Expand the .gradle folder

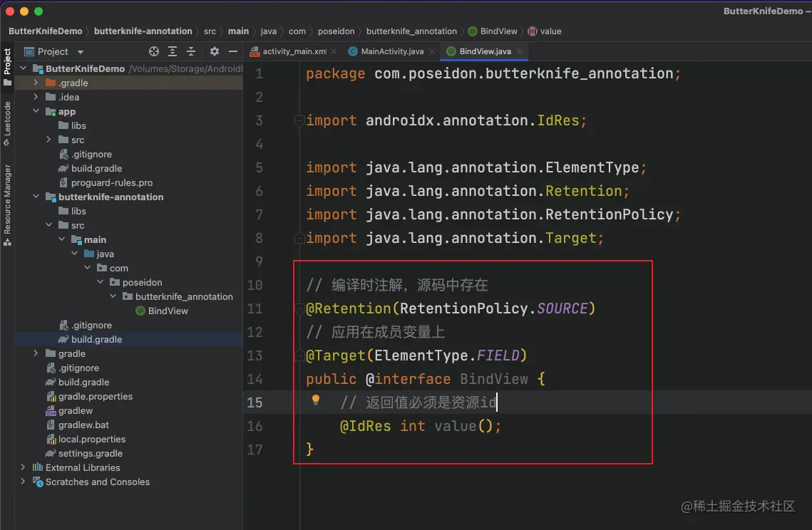[36, 83]
